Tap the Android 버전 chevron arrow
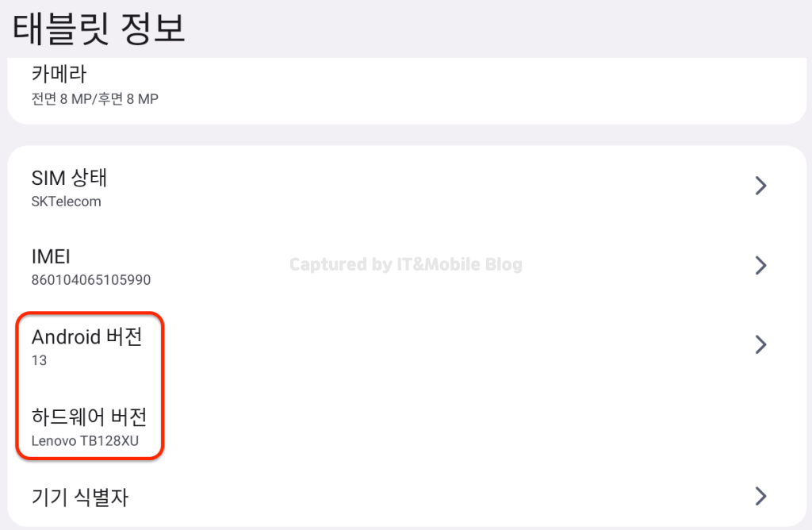This screenshot has width=812, height=530. (760, 344)
